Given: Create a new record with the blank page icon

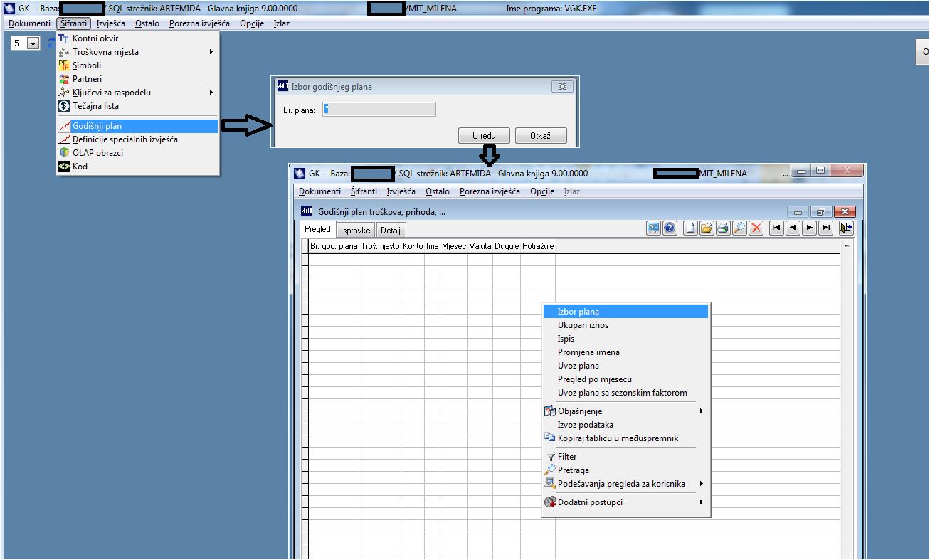Looking at the screenshot, I should pyautogui.click(x=690, y=228).
